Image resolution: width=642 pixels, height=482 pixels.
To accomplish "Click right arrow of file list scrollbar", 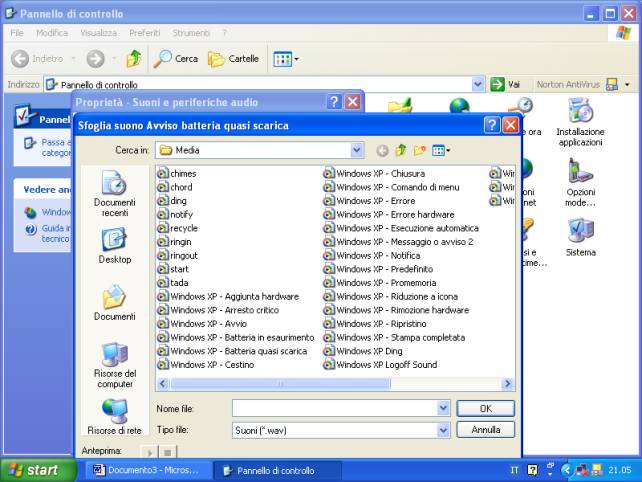I will 508,384.
